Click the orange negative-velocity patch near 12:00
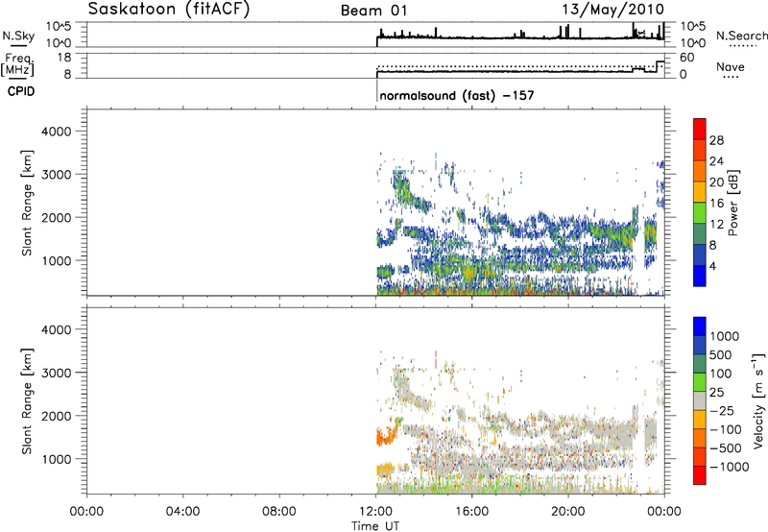The image size is (768, 532). pyautogui.click(x=386, y=435)
